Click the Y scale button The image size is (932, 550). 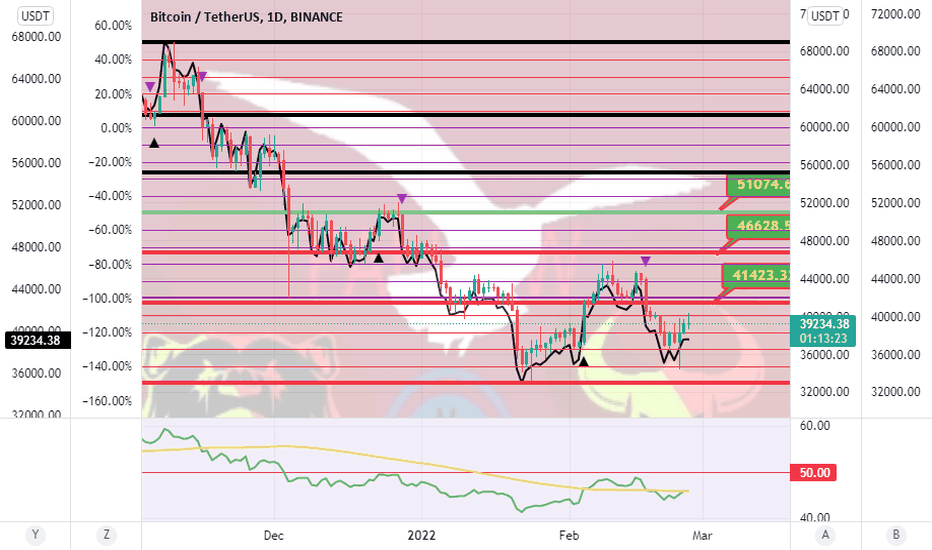coord(35,535)
